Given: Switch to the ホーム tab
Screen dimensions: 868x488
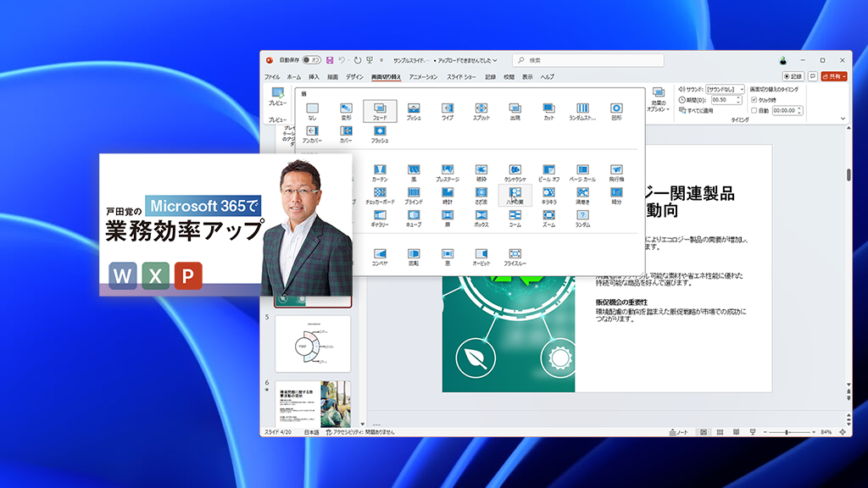Looking at the screenshot, I should (294, 77).
